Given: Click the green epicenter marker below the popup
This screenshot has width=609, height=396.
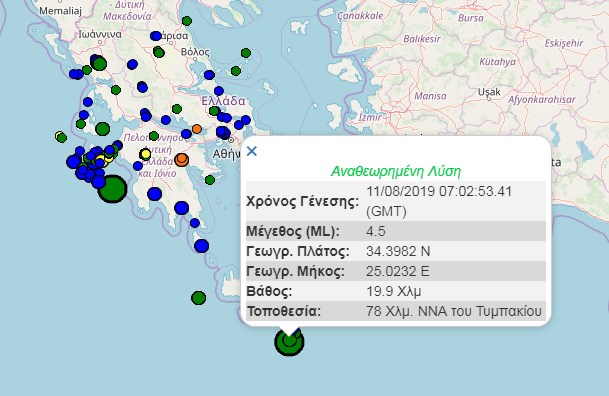Looking at the screenshot, I should pos(289,342).
